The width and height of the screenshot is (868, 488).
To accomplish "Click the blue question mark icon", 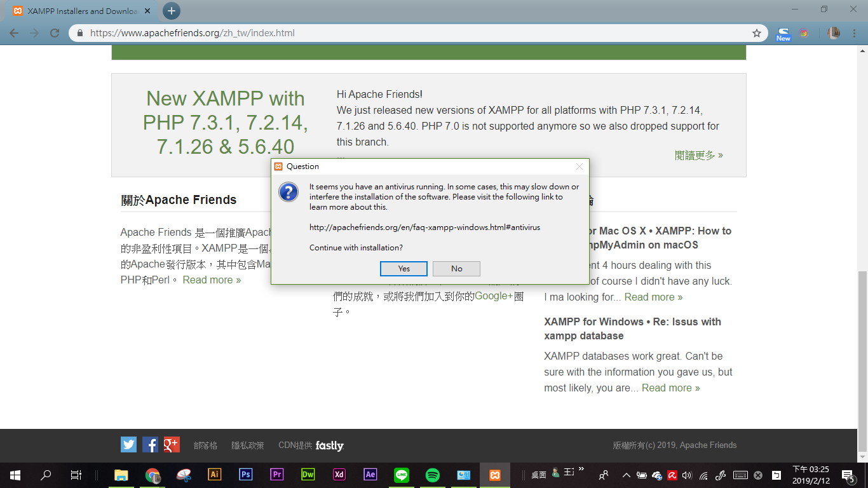I will [x=288, y=192].
